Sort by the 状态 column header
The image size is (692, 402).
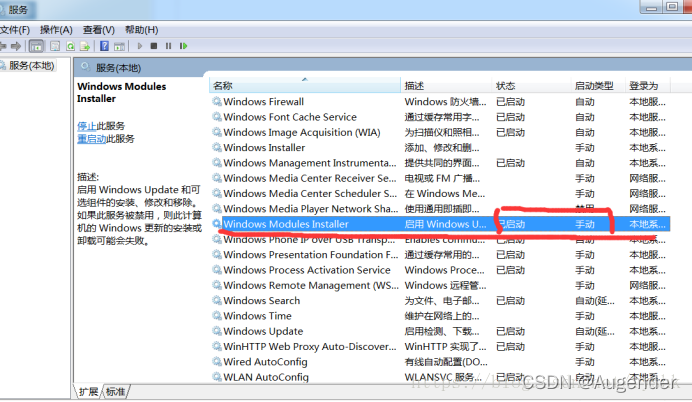click(x=531, y=86)
